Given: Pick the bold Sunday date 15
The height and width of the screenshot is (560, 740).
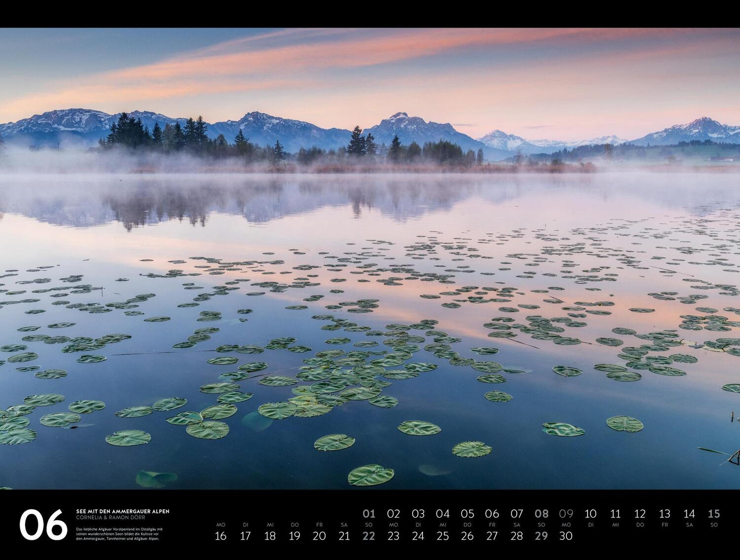Looking at the screenshot, I should [714, 514].
